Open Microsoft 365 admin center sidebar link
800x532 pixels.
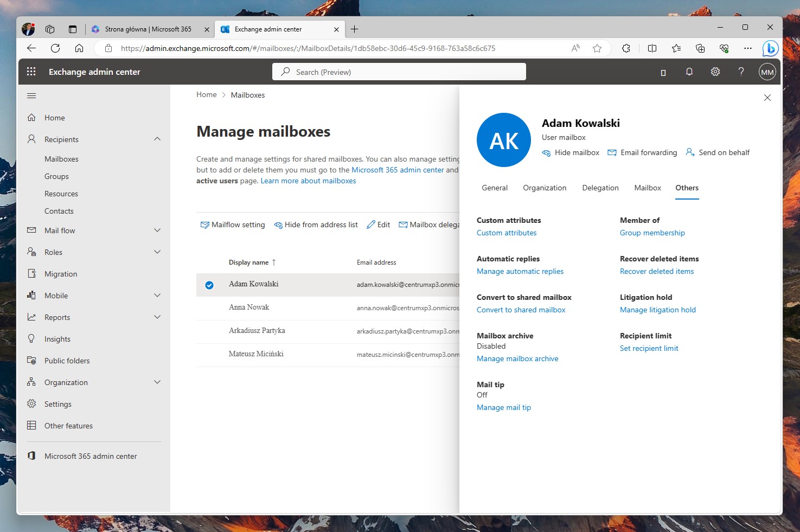(91, 456)
